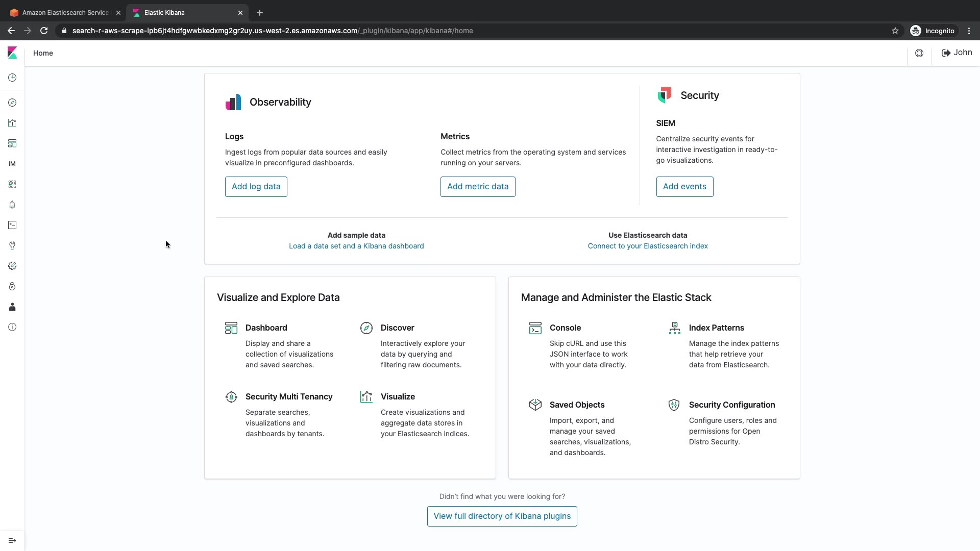The image size is (980, 551).
Task: Open Alerting from the sidebar bell icon
Action: [x=12, y=205]
